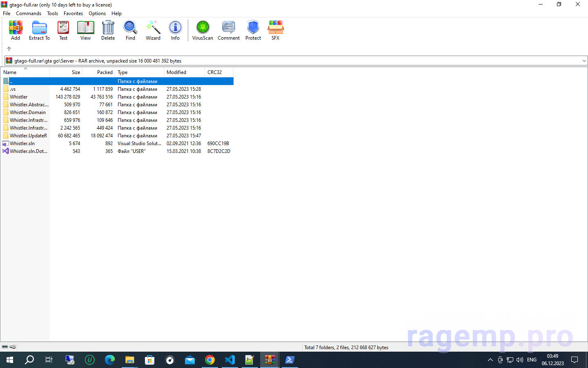Sort by Size column header
The image size is (588, 368).
(x=66, y=72)
